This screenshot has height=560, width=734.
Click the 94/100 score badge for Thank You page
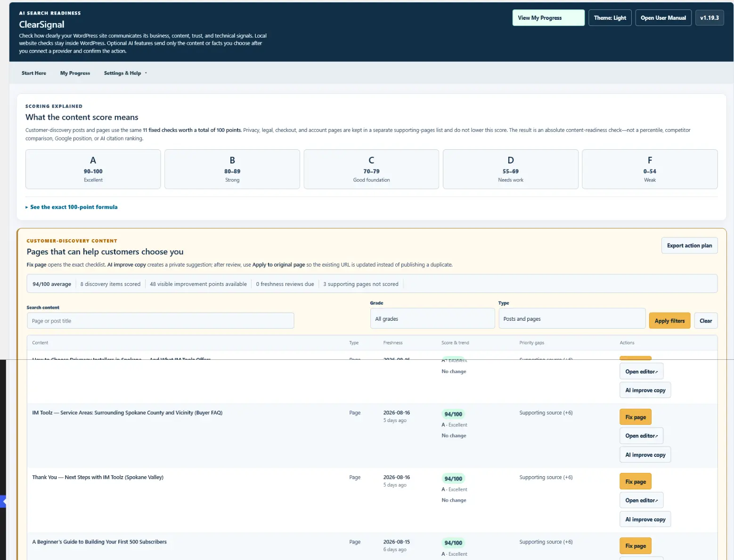pyautogui.click(x=453, y=479)
